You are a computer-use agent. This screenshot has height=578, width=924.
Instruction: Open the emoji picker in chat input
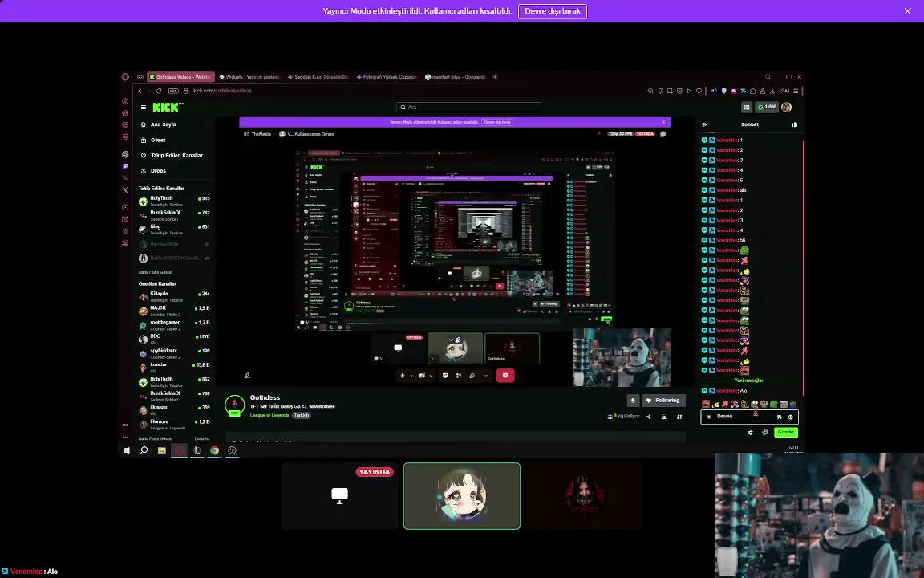coord(790,417)
